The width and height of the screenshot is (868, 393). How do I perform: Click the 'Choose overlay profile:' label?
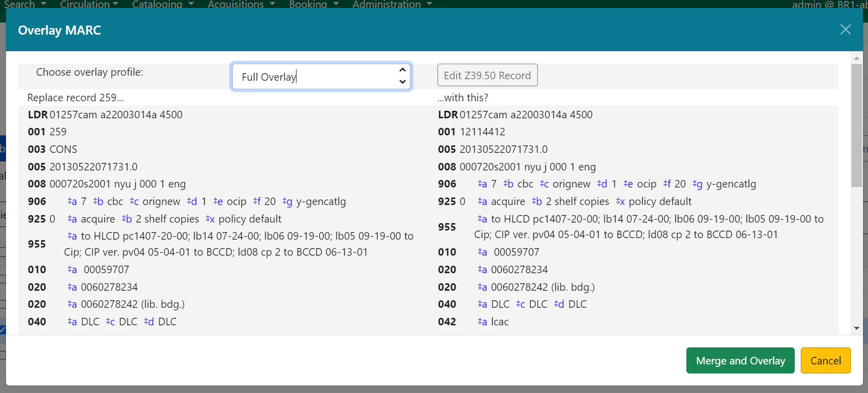click(x=89, y=72)
